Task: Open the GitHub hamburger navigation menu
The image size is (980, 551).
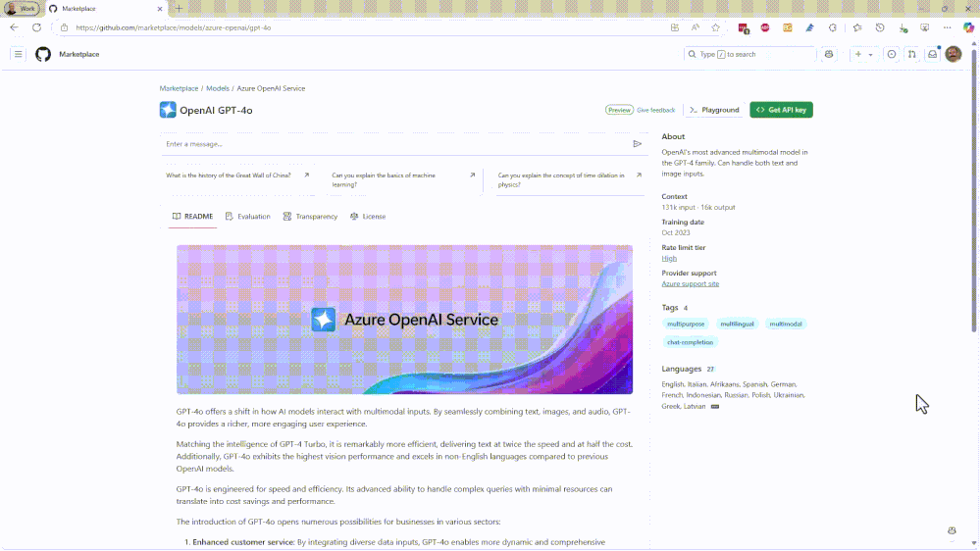Action: click(18, 54)
